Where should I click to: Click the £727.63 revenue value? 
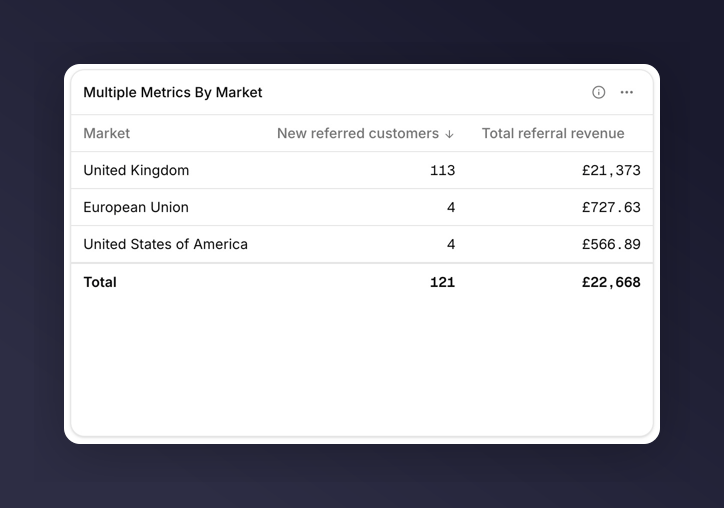(x=611, y=207)
